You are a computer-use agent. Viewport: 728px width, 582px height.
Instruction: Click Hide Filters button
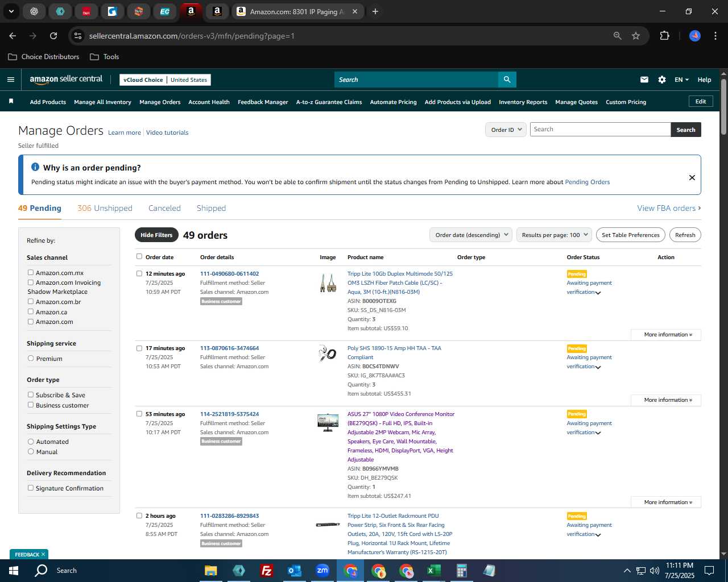pos(156,235)
